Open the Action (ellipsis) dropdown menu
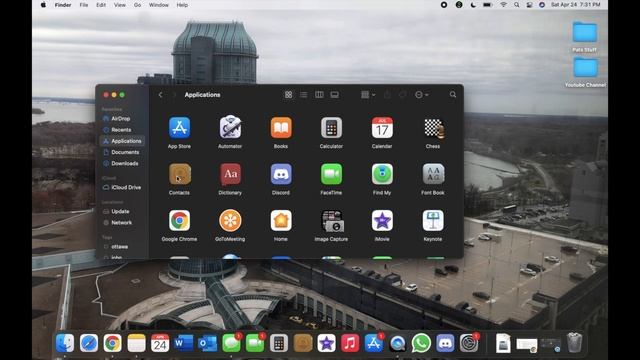Viewport: 640px width, 360px height. click(x=421, y=95)
